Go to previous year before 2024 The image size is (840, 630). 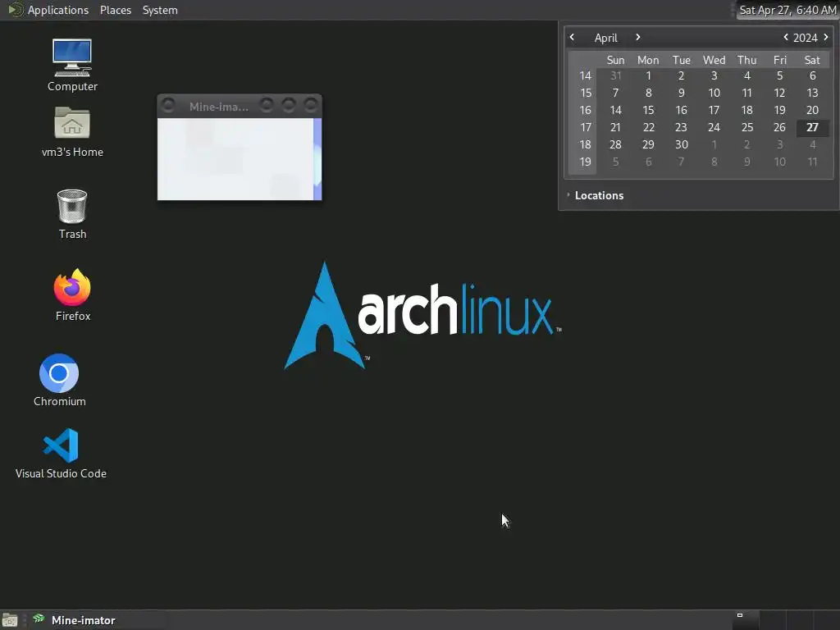[x=785, y=37]
